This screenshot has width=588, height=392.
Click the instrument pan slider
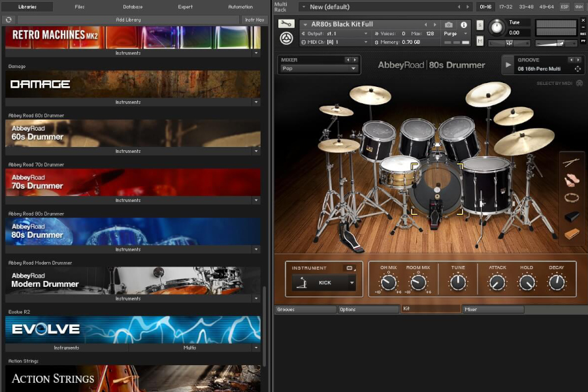509,44
